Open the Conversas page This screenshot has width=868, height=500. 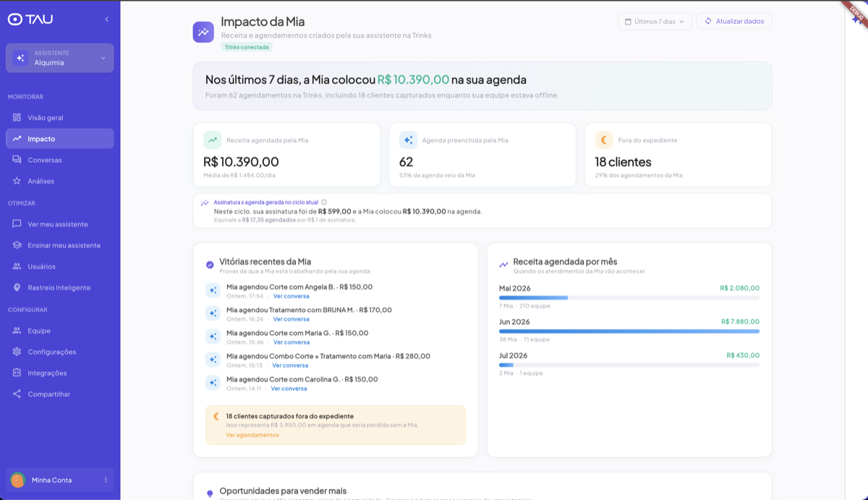coord(60,160)
